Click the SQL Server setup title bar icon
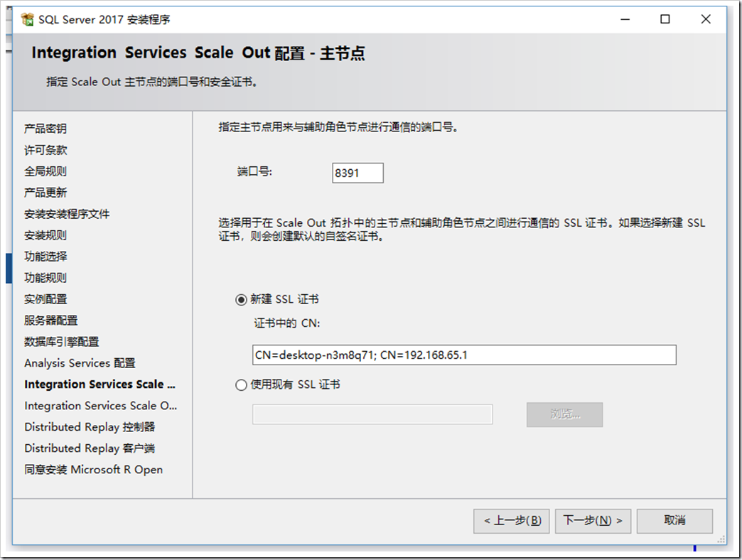This screenshot has height=560, width=742. point(28,19)
